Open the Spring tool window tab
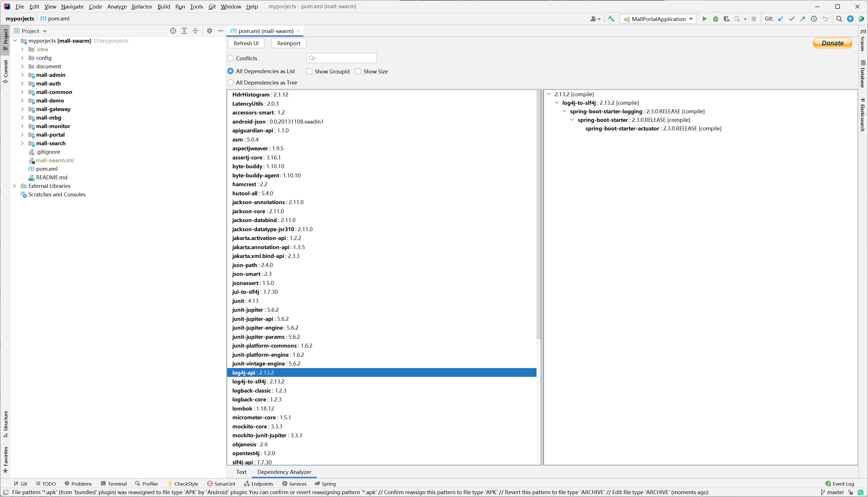868x497 pixels. pos(325,484)
